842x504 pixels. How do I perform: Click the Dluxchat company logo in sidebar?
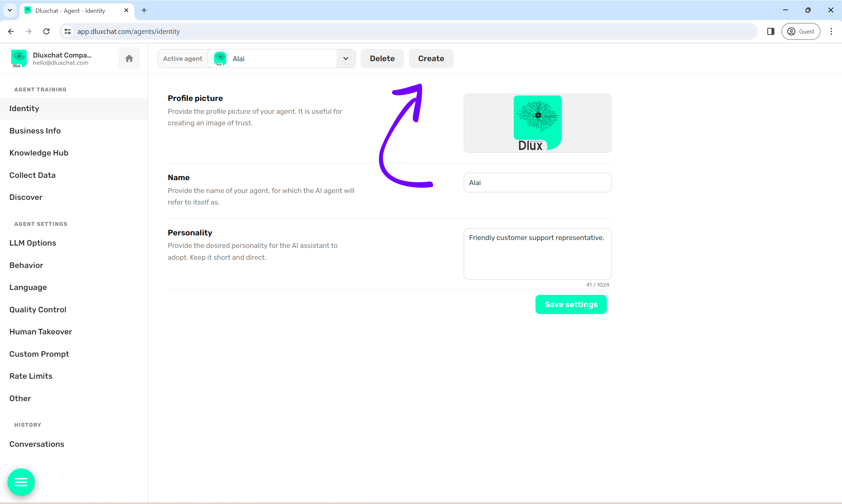click(x=19, y=59)
